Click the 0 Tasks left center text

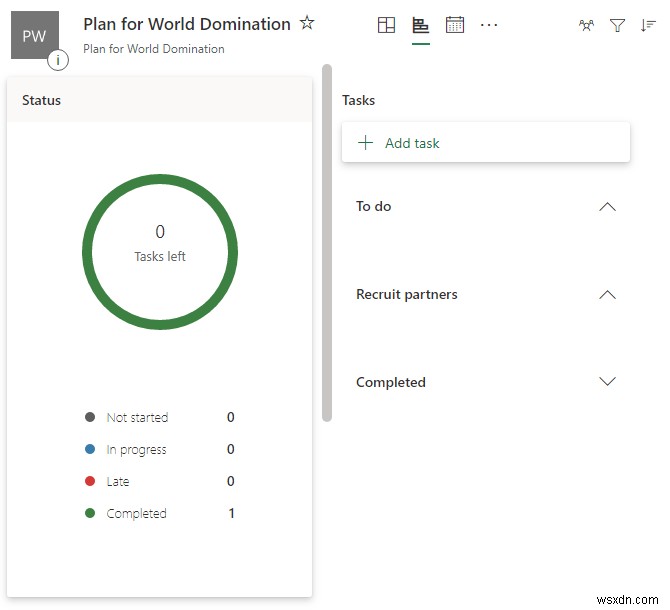160,243
